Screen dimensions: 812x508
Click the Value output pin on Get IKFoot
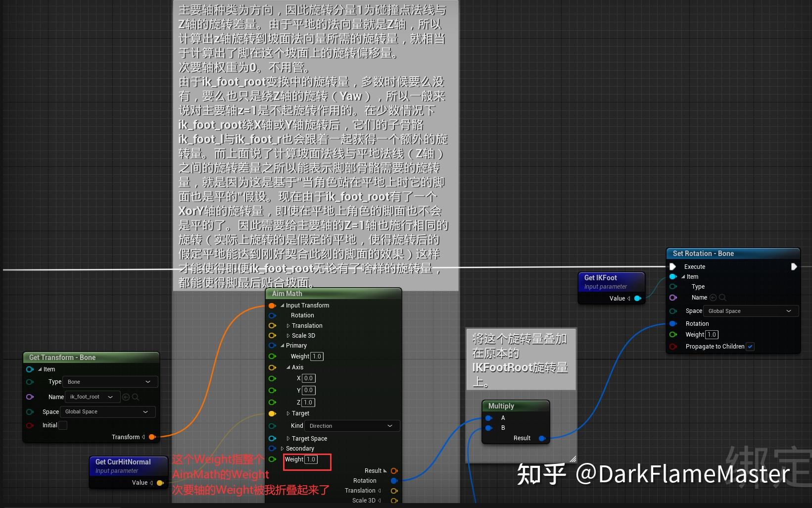click(x=638, y=298)
